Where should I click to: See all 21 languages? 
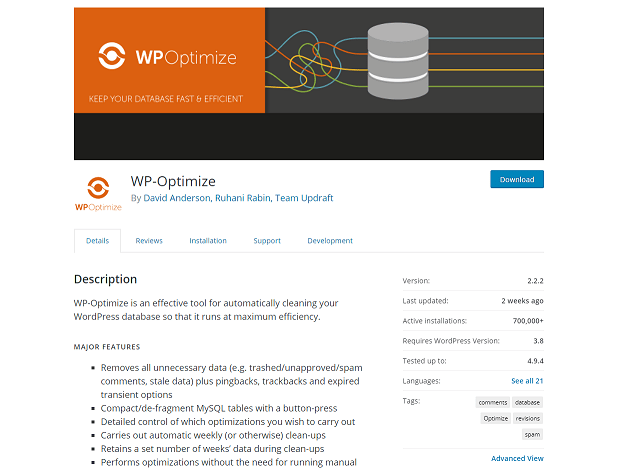[x=527, y=381]
